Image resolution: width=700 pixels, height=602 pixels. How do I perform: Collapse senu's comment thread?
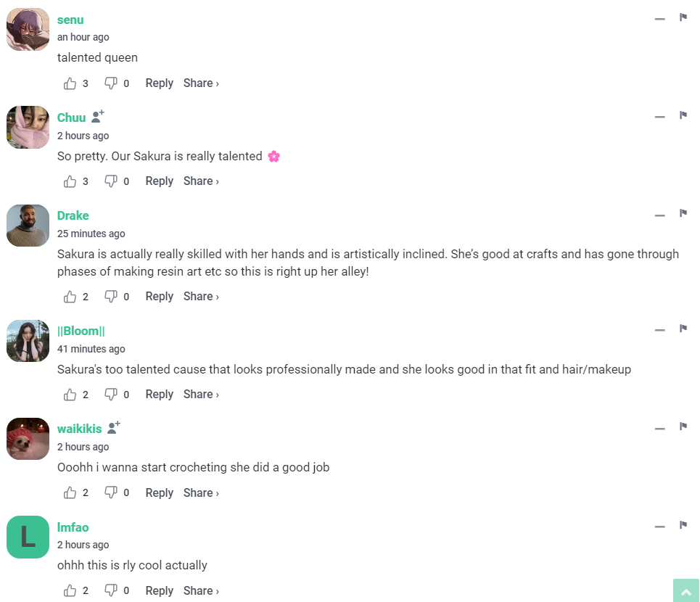(659, 18)
